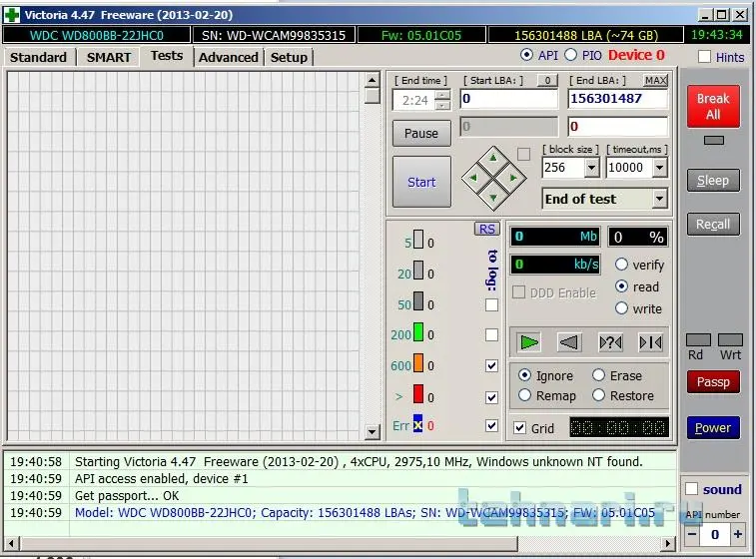Select the Ignore error action
This screenshot has width=756, height=559.
(524, 375)
